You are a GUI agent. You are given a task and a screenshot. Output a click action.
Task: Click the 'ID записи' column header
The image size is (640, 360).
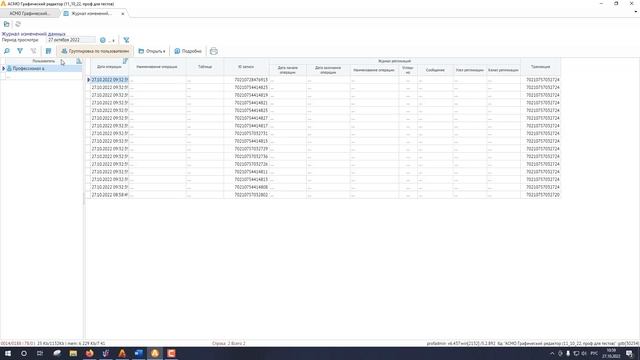tap(246, 67)
